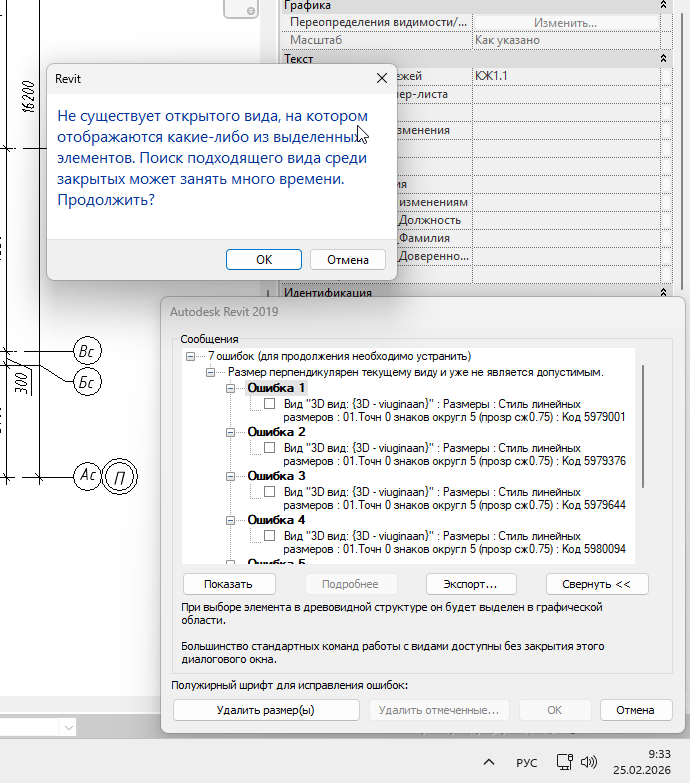Collapse the Ошибка 1 node
Image resolution: width=690 pixels, height=783 pixels.
pyautogui.click(x=230, y=389)
